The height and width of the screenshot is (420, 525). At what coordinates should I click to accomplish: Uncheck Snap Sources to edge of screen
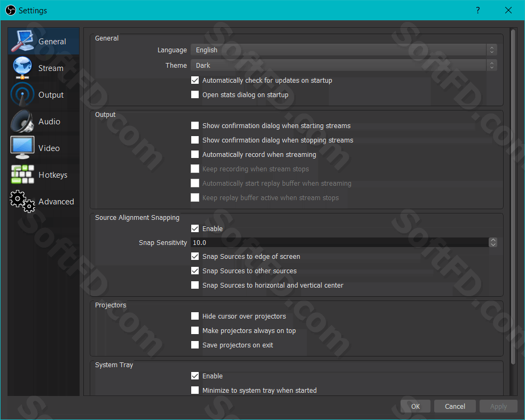coord(195,256)
